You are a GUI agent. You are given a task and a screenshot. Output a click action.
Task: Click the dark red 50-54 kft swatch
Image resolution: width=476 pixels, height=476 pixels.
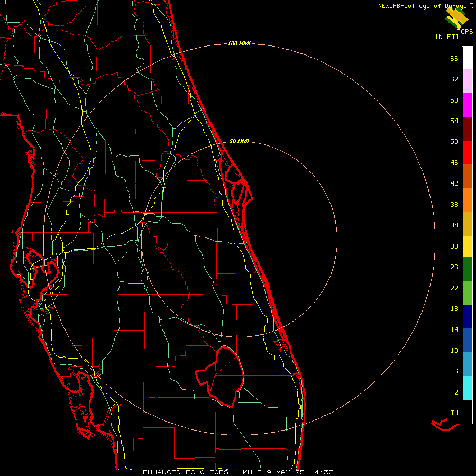tap(467, 129)
